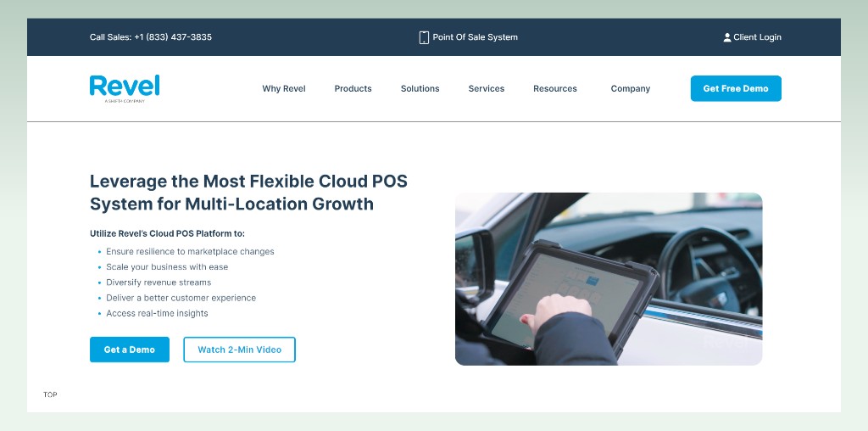Click the Get a Demo button
Image resolution: width=868 pixels, height=431 pixels.
click(130, 350)
